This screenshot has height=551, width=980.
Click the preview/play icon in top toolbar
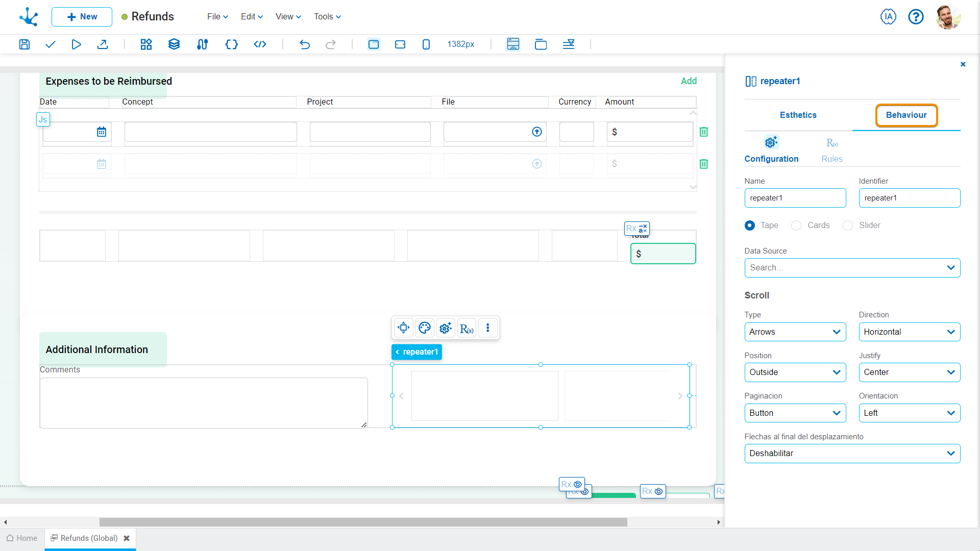(x=76, y=44)
